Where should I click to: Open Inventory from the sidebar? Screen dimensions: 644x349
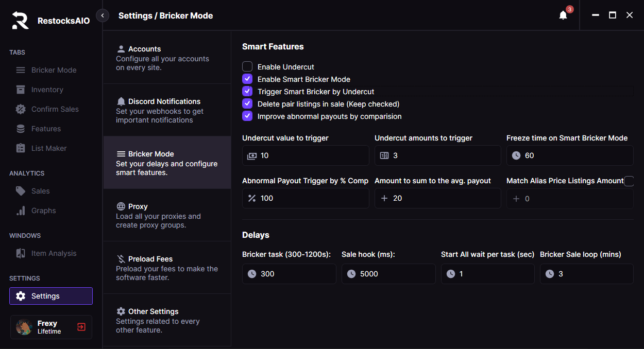pyautogui.click(x=47, y=90)
